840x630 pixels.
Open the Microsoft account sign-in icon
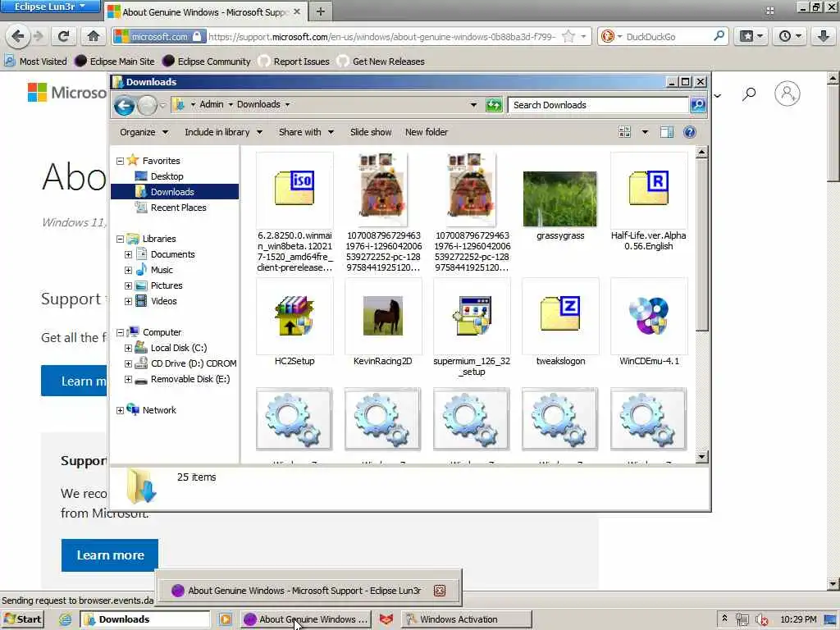(787, 94)
